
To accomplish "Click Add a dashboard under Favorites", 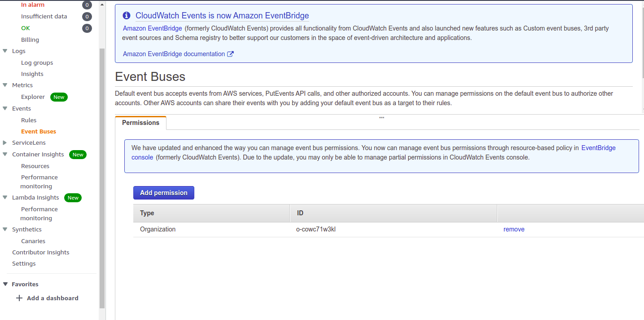I will pos(53,298).
